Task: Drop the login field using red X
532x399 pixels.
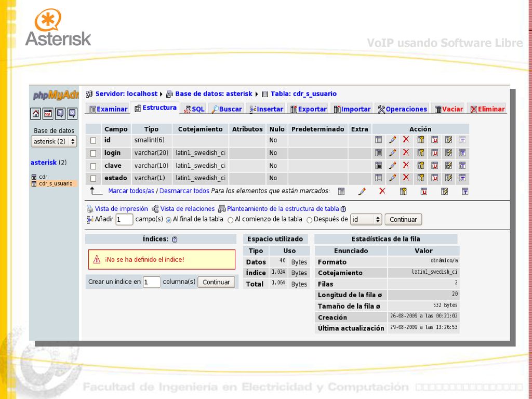Action: [406, 152]
